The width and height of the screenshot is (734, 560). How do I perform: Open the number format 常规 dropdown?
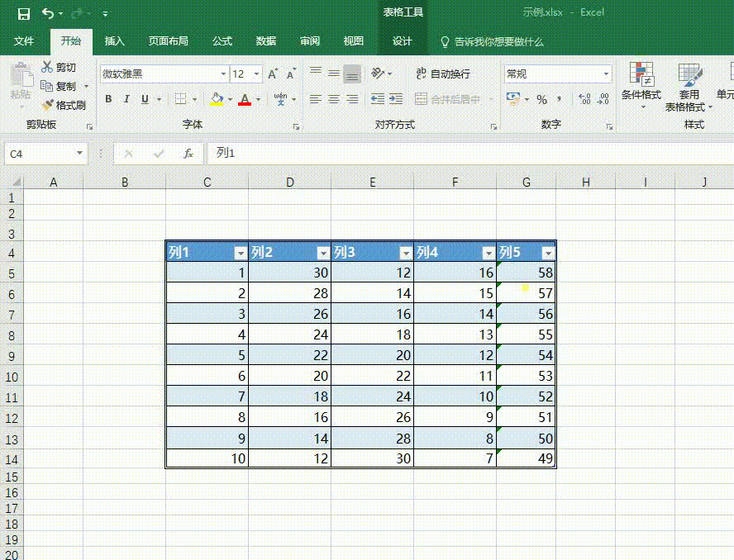coord(606,74)
